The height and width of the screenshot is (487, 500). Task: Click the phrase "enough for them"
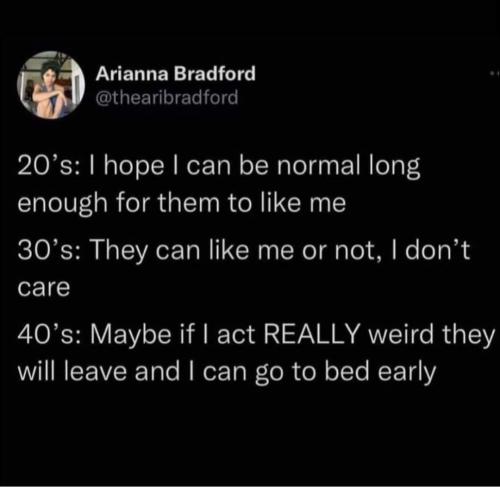point(119,203)
